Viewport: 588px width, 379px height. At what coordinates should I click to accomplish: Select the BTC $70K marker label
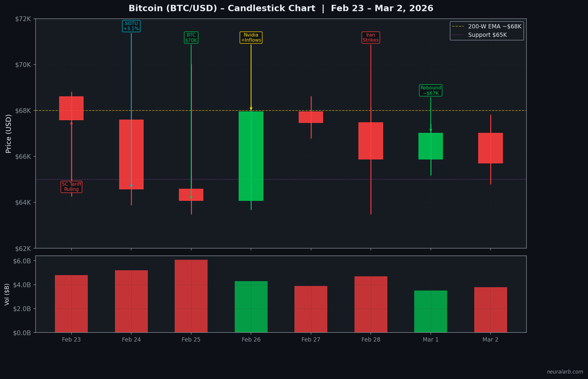coord(191,38)
